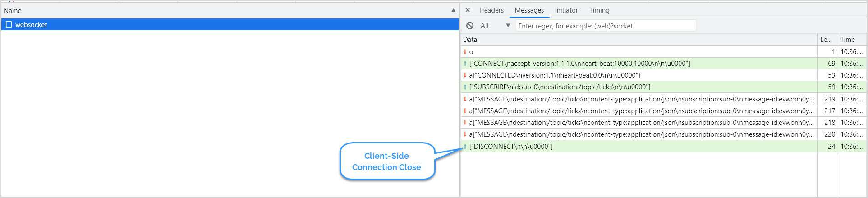Screen dimensions: 868x198
Task: Click the Name column header
Action: click(x=180, y=10)
